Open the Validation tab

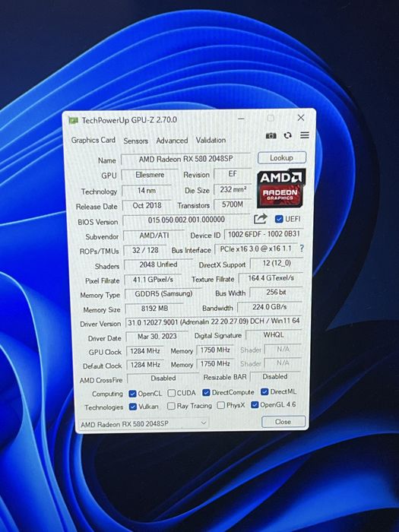coord(211,140)
